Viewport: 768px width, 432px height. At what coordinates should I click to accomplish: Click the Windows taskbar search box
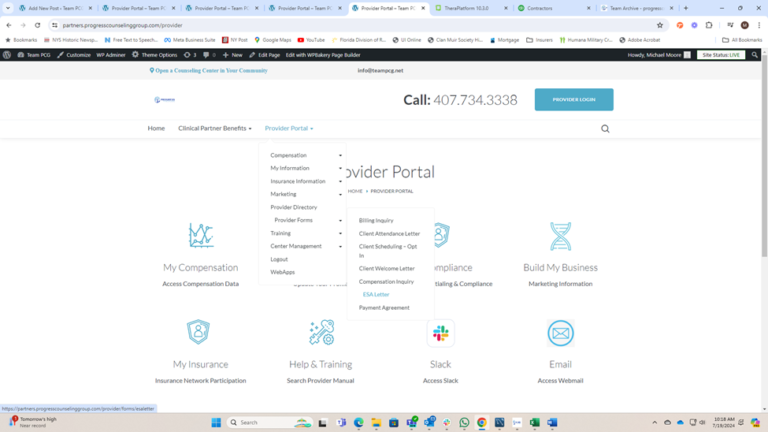[268, 423]
